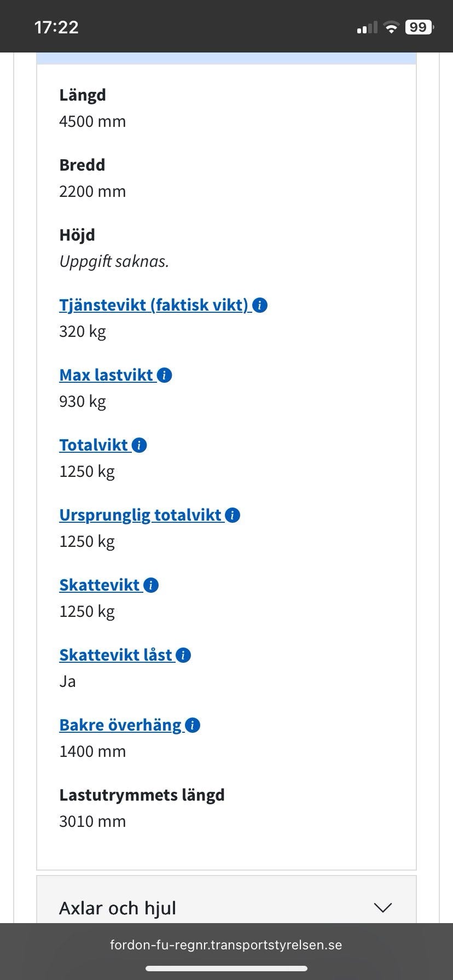
Task: Tap the transportstyrelsen.se address bar
Action: 226,945
